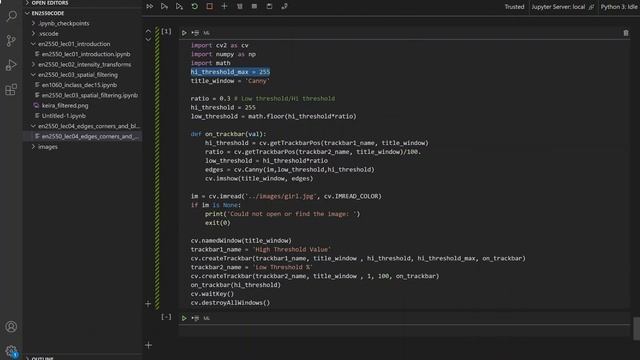The height and width of the screenshot is (360, 640).
Task: Click the Run All Cells icon
Action: 150,7
